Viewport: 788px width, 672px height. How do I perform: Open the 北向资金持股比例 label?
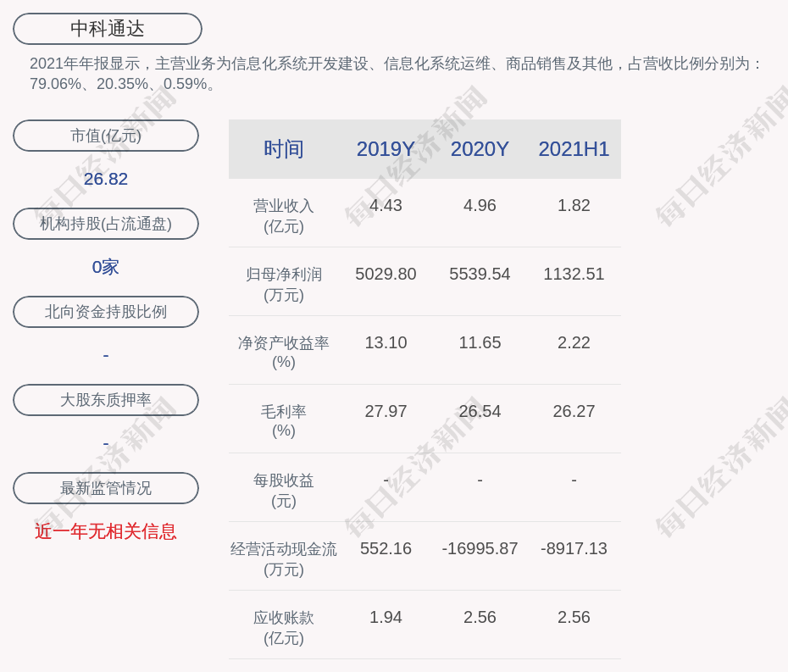[106, 312]
